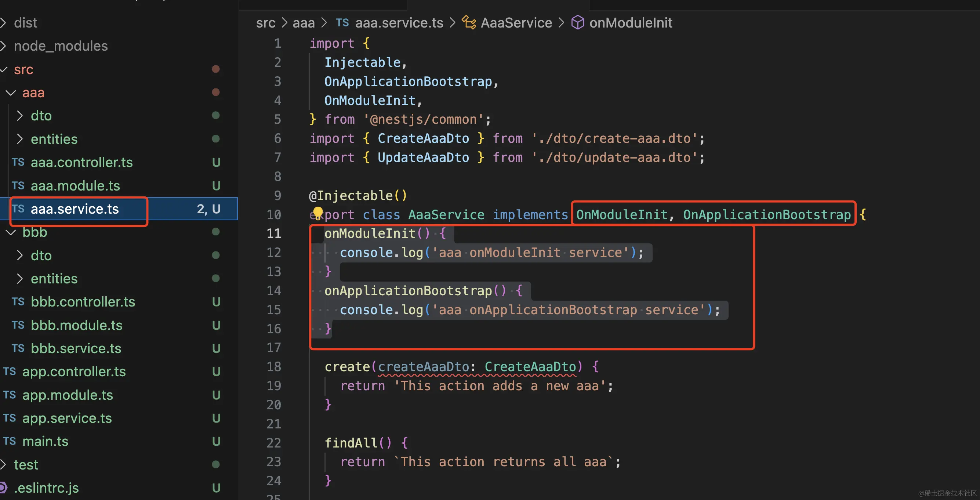Open bbb.module.ts from the file tree
Screen dimensions: 980x500
76,325
